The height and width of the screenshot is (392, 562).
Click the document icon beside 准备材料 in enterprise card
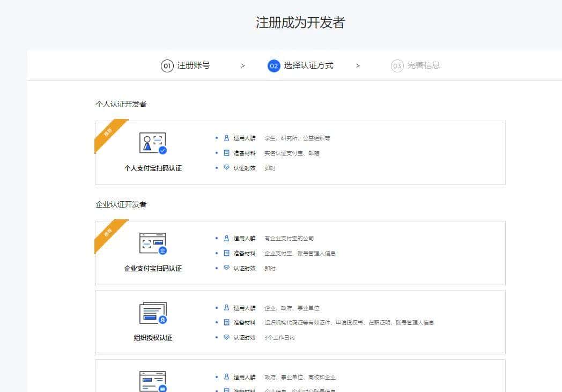tap(225, 253)
